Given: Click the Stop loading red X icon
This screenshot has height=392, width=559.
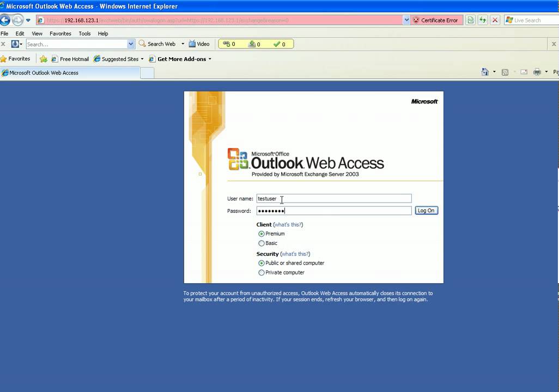Looking at the screenshot, I should (x=495, y=20).
